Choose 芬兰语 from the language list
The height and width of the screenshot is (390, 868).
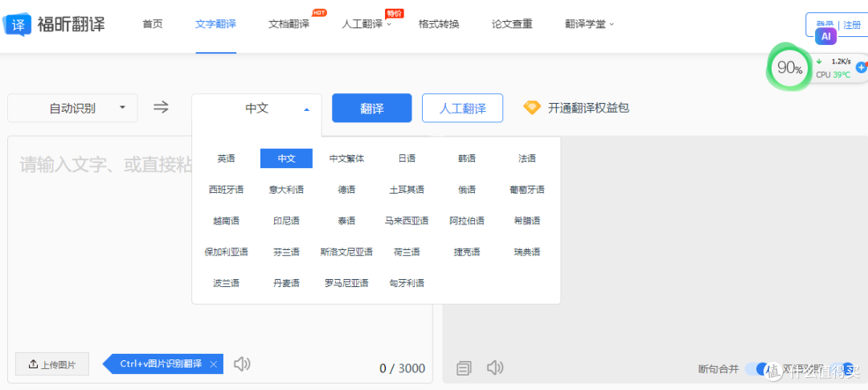point(287,252)
